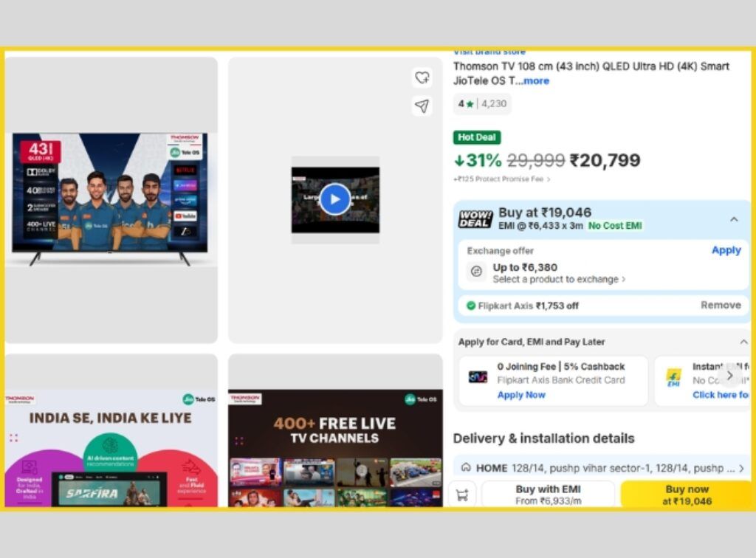Choose Buy with EMI from ₹6,933/m
Viewport: 756px width, 558px height.
tap(549, 495)
